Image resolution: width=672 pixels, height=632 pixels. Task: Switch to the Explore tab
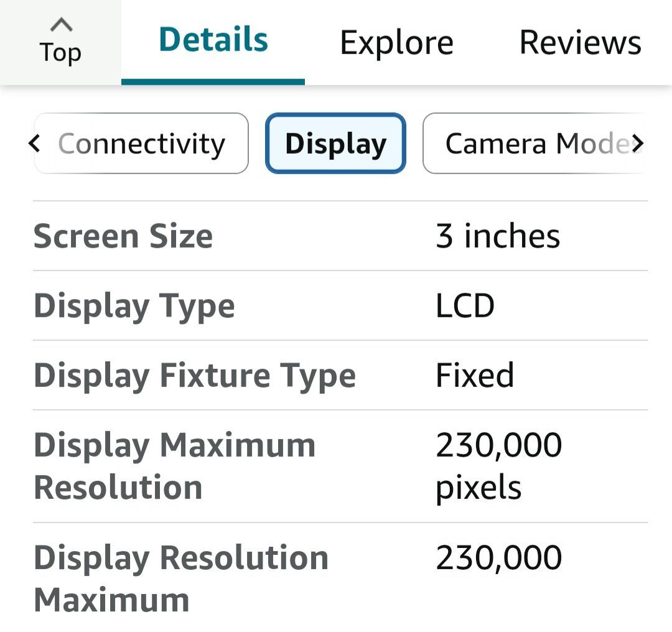396,43
